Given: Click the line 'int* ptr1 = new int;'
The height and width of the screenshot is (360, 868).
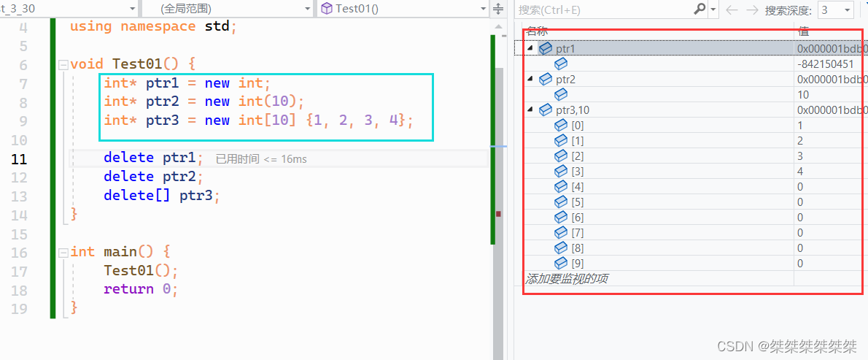Looking at the screenshot, I should click(x=187, y=83).
